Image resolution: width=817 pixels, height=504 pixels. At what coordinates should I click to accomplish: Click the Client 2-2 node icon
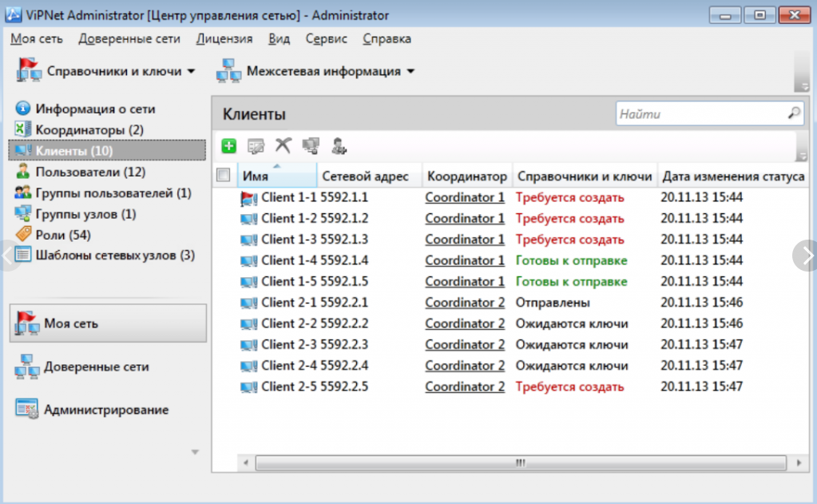pos(248,323)
